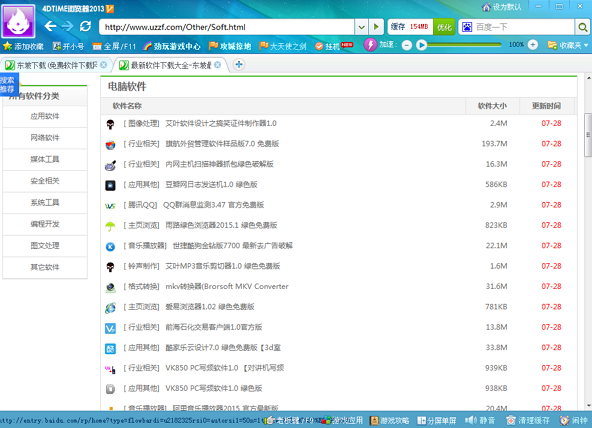Image resolution: width=592 pixels, height=428 pixels.
Task: Click the 软件大小 column header
Action: pyautogui.click(x=492, y=106)
